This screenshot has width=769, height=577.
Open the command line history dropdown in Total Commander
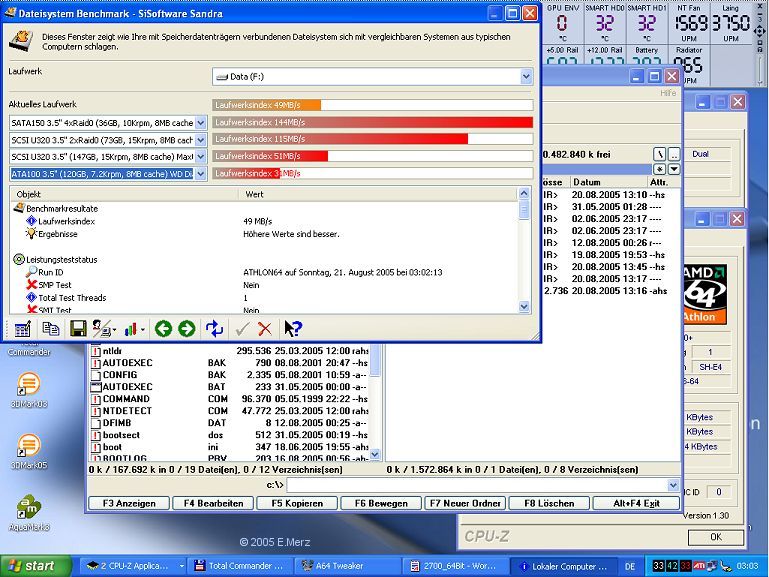coord(673,485)
